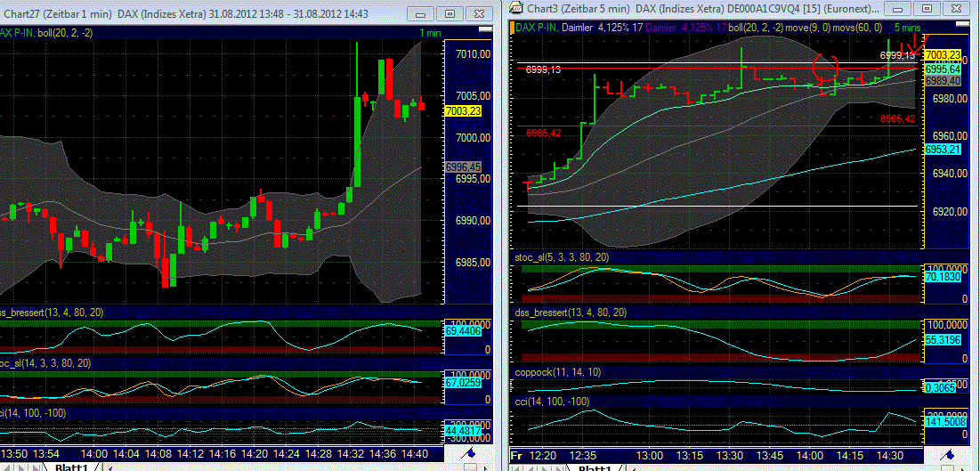Click the left-hand white 6999,13 line label in Chart3
This screenshot has height=471, width=980.
(543, 70)
